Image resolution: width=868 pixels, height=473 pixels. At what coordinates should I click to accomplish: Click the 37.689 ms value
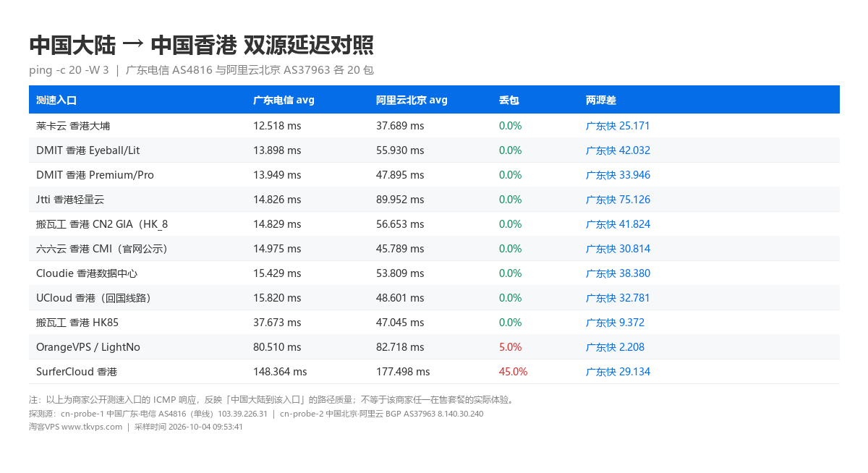coord(400,126)
